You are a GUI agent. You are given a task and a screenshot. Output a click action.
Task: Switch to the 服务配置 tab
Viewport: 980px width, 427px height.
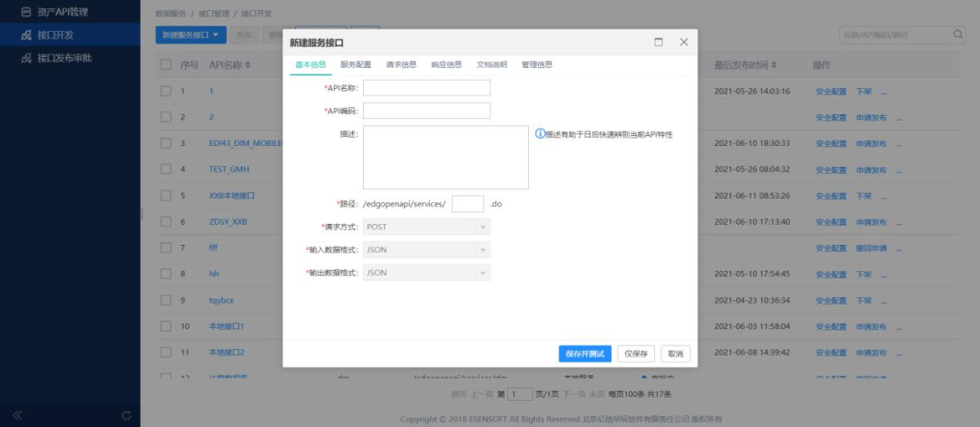(x=356, y=64)
